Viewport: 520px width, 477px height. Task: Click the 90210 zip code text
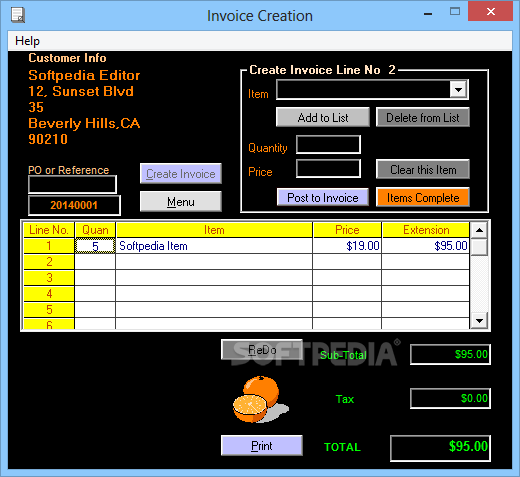click(x=48, y=139)
